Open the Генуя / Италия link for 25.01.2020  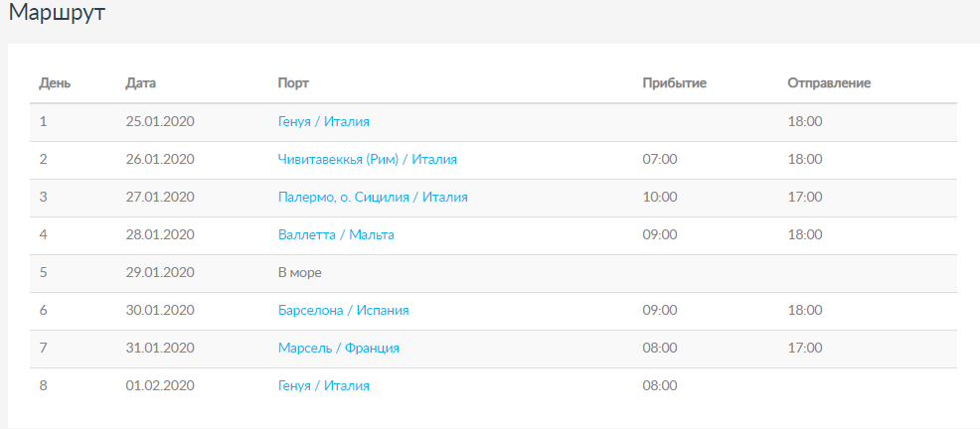tap(324, 121)
